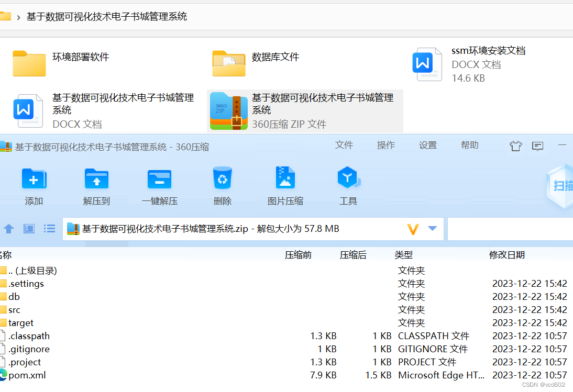This screenshot has height=392, width=573.
Task: Click the 帮助 menu item
Action: [x=469, y=145]
